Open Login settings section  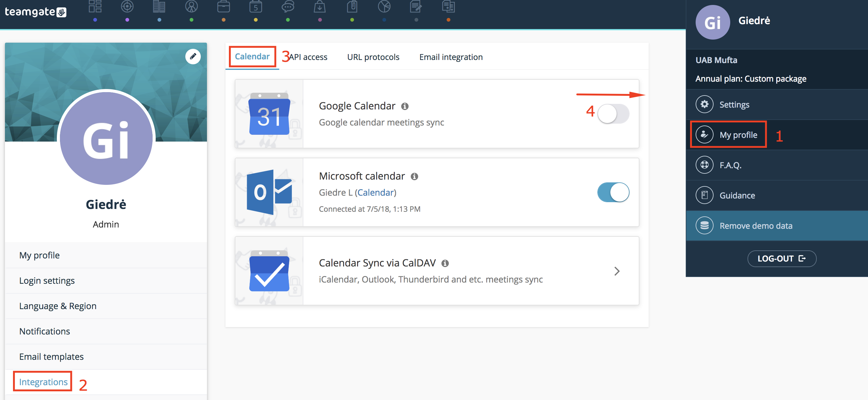pos(106,281)
